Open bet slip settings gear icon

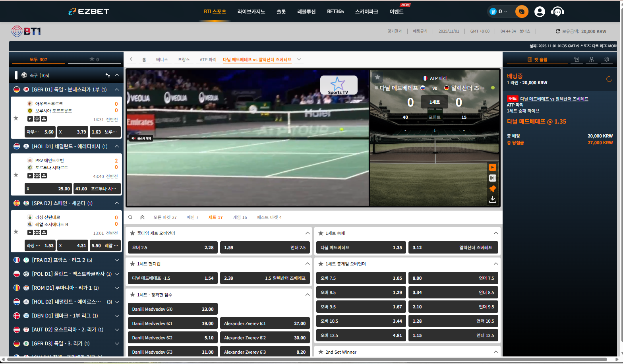607,59
